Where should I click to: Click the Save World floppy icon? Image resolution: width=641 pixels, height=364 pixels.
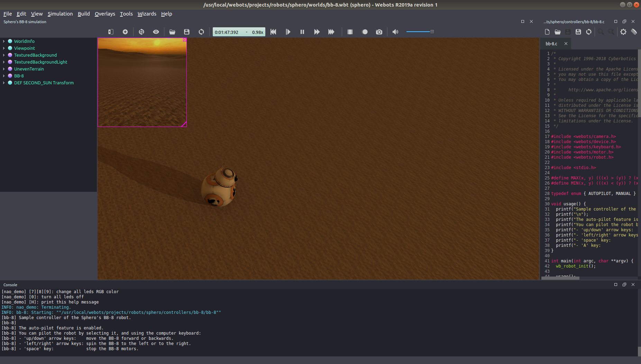[x=187, y=32]
